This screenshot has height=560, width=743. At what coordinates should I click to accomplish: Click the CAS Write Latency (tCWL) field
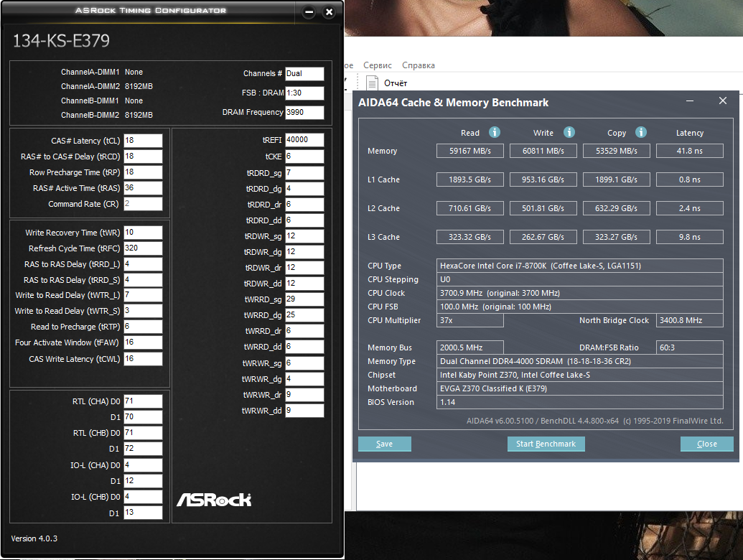click(x=143, y=359)
